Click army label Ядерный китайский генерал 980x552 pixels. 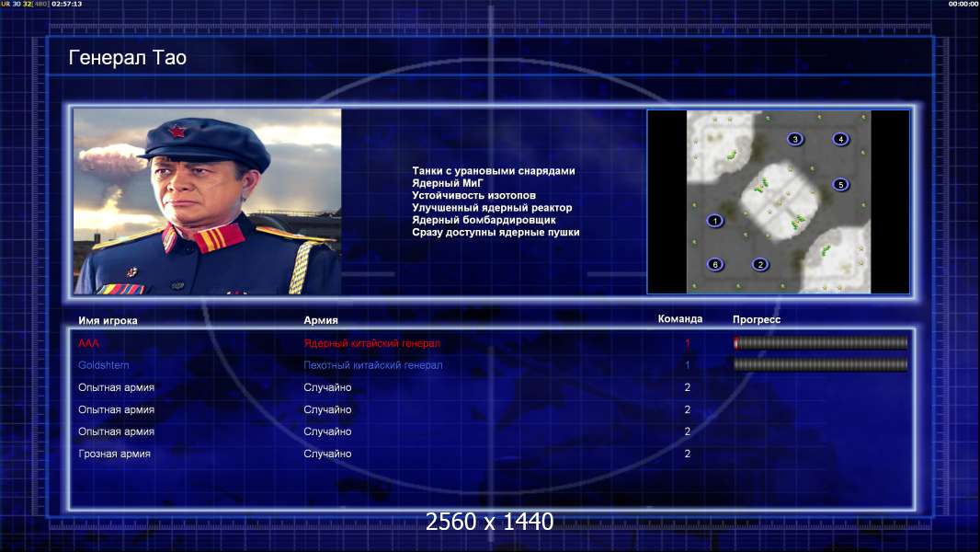coord(371,343)
